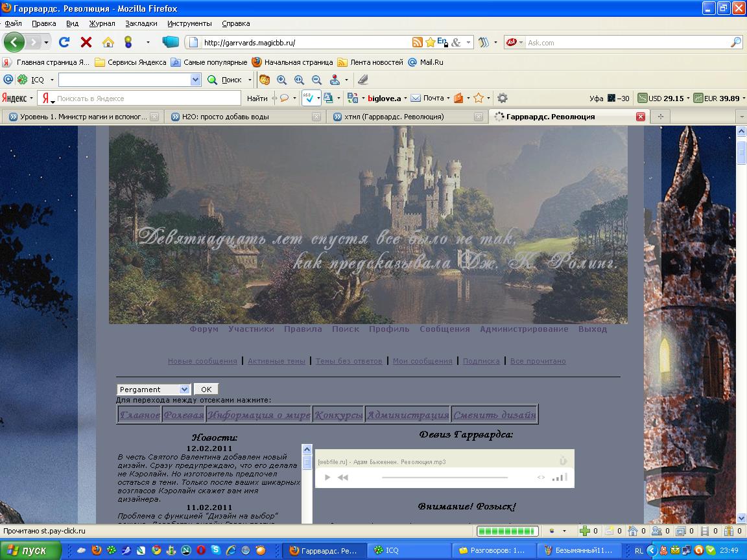This screenshot has height=560, width=747.
Task: Open the list all tabs dropdown
Action: pos(741,117)
